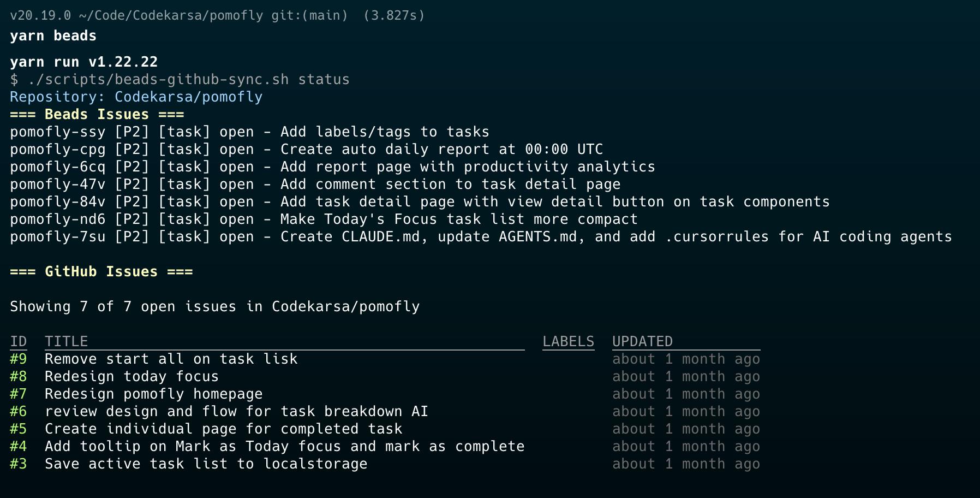Click title 'Redesign pomofly homepage'

coord(154,394)
